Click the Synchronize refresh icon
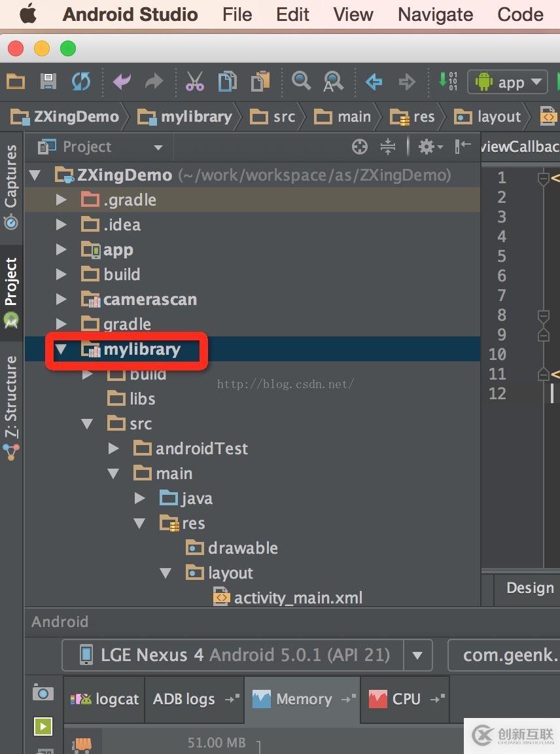560x754 pixels. pos(80,81)
